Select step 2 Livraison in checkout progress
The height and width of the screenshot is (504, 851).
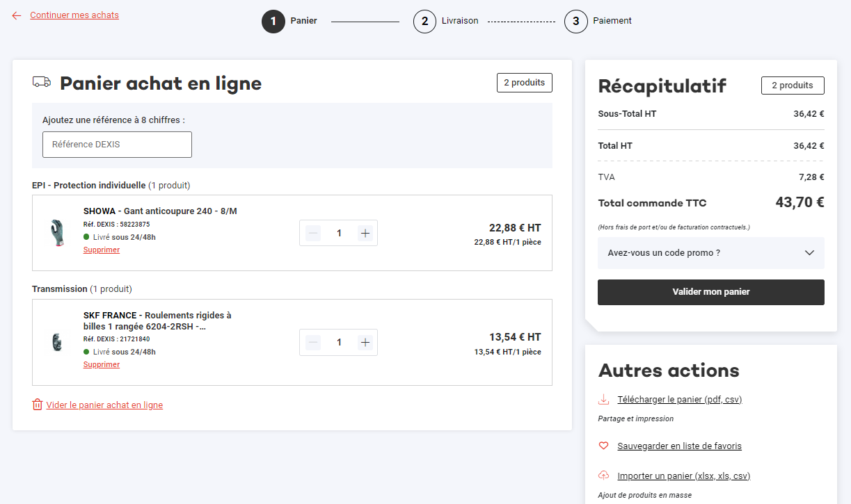coord(424,22)
